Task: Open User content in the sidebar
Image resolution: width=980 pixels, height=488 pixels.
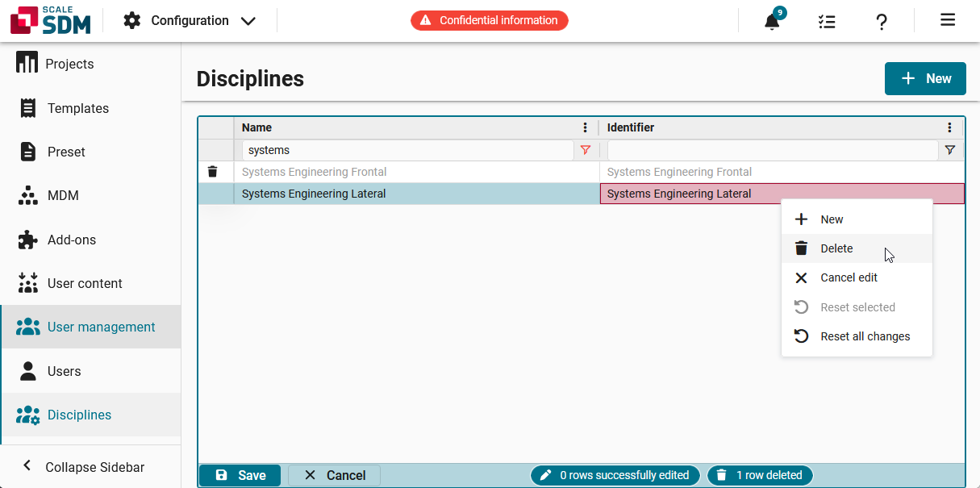Action: click(x=90, y=283)
